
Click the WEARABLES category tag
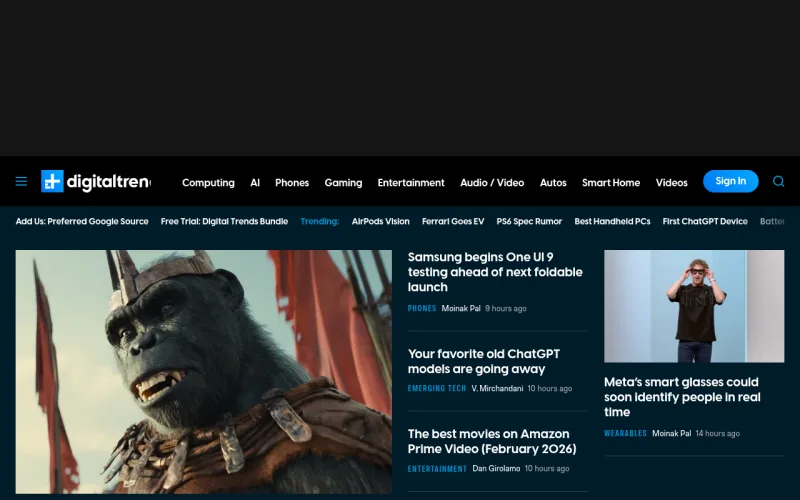point(626,433)
